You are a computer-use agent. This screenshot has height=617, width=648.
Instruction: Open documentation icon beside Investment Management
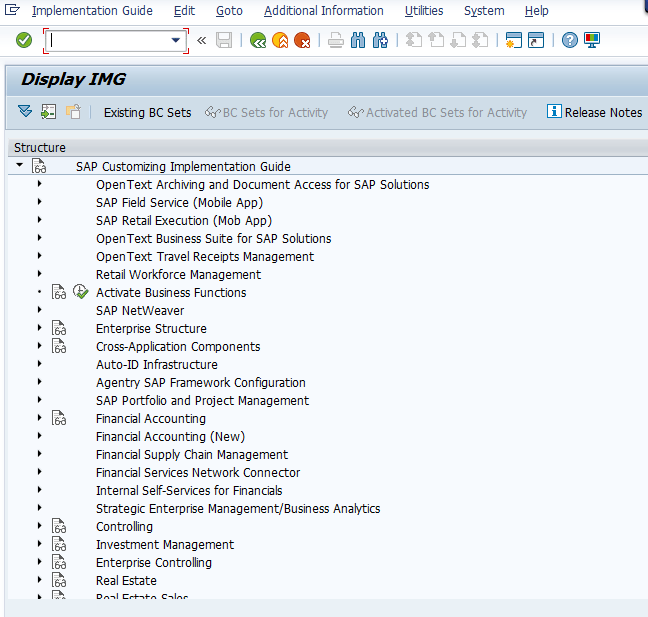pos(59,544)
